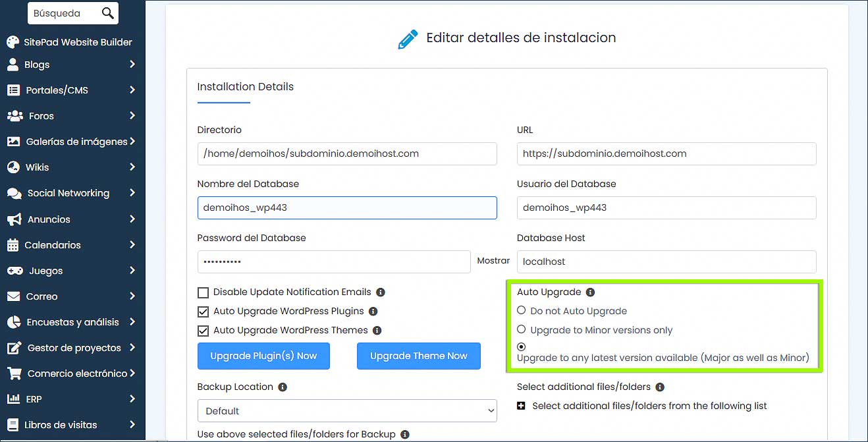Click inside the Nombre del Database field
Screen dimensions: 868x442
point(347,207)
